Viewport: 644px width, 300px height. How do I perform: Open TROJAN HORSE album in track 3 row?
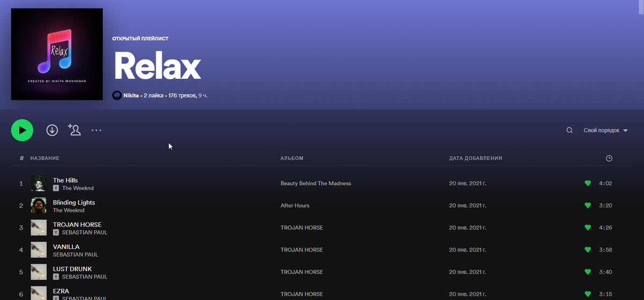pos(302,228)
